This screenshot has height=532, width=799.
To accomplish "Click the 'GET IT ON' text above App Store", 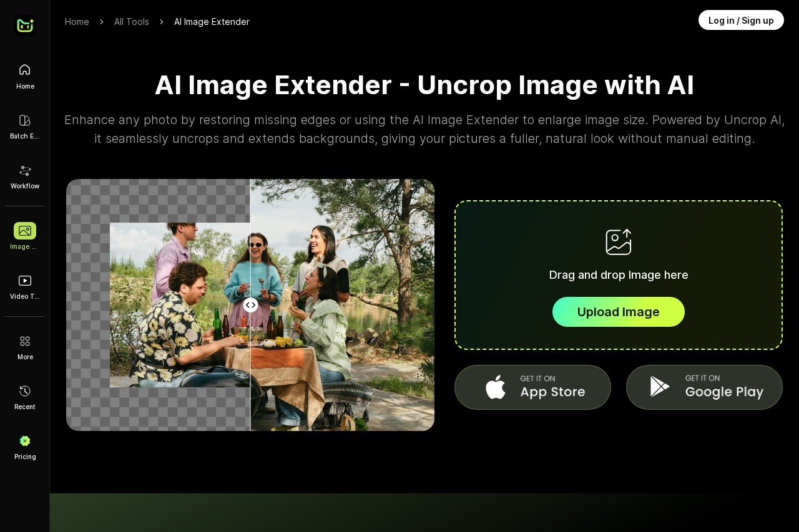I will [x=537, y=379].
